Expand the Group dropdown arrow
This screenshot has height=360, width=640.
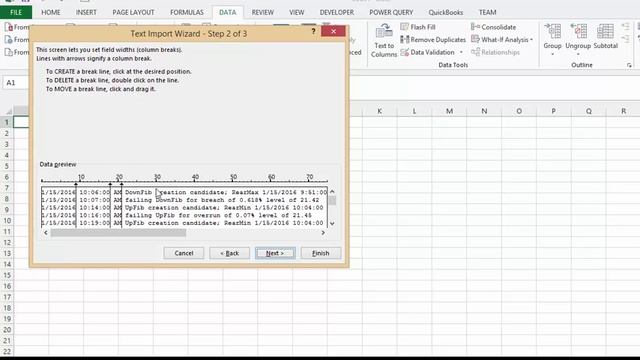coord(553,54)
